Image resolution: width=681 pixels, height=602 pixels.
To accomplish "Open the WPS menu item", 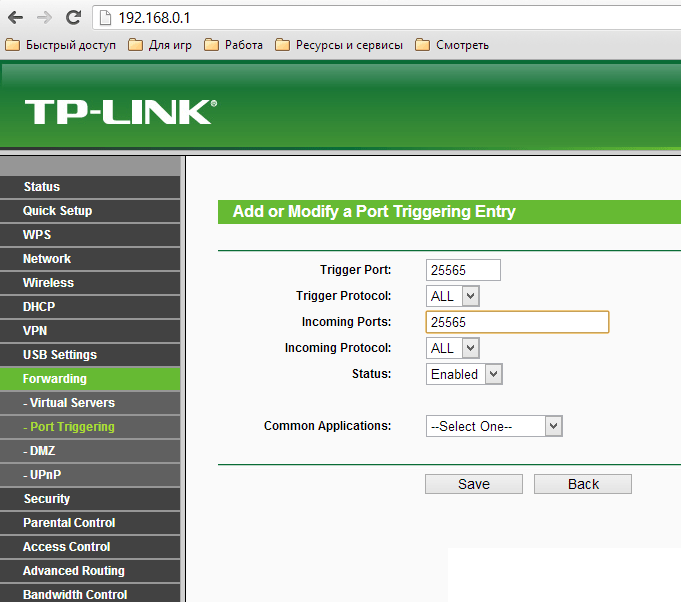I will [90, 235].
